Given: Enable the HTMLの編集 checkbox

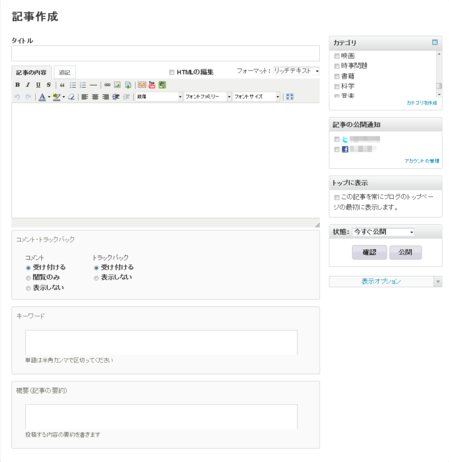Looking at the screenshot, I should click(x=171, y=72).
